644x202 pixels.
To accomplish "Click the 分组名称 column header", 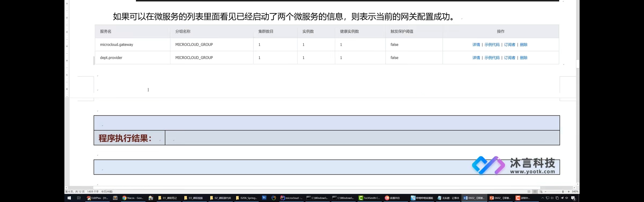I will point(183,31).
